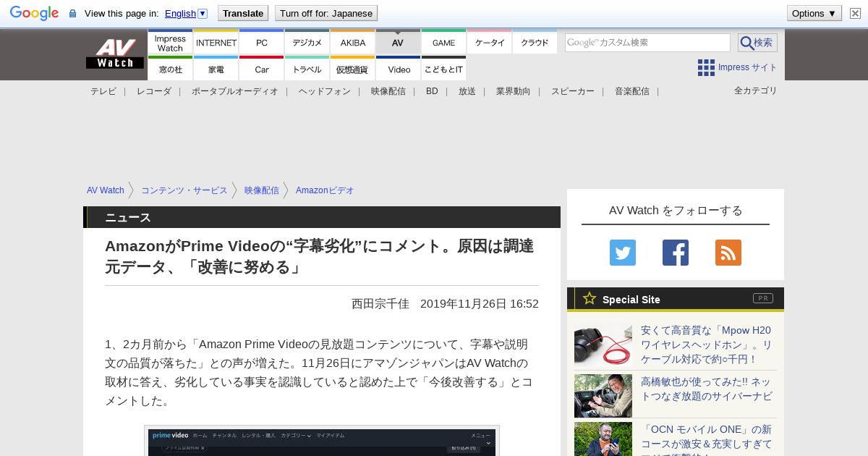
Task: Open the ケータイ tab
Action: (490, 43)
